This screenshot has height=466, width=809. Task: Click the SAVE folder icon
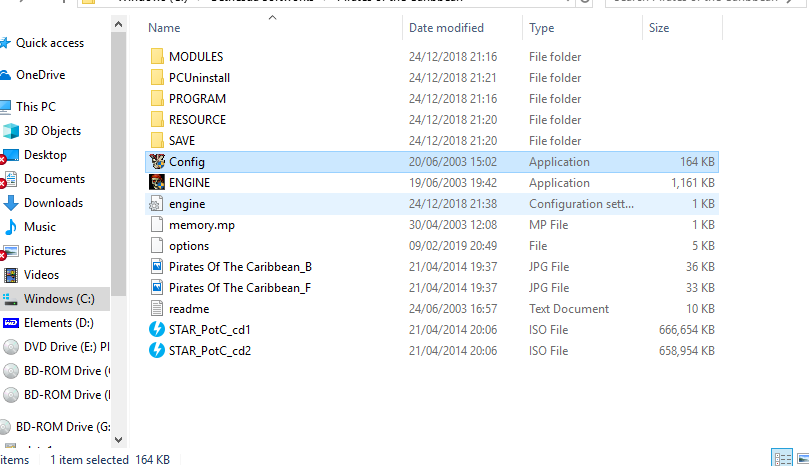tap(157, 140)
